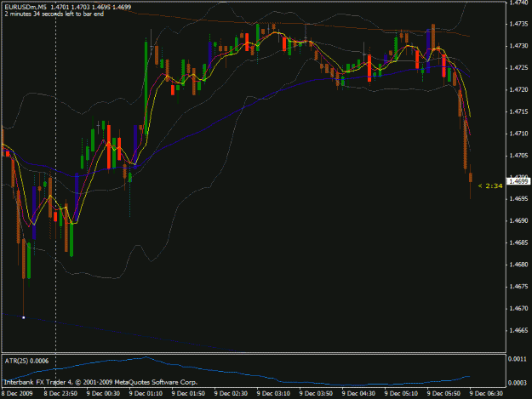Click the '8 Dec 2009' time label
The width and height of the screenshot is (532, 399).
[17, 394]
